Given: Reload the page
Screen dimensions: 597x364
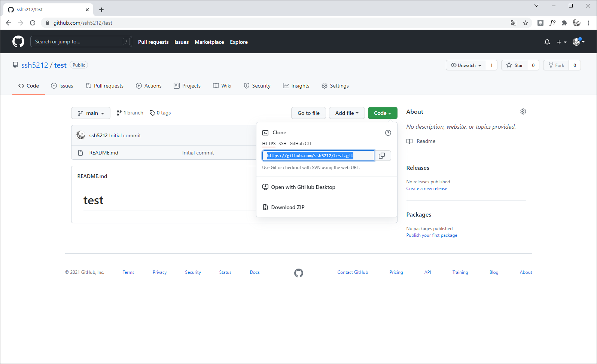Looking at the screenshot, I should 33,23.
